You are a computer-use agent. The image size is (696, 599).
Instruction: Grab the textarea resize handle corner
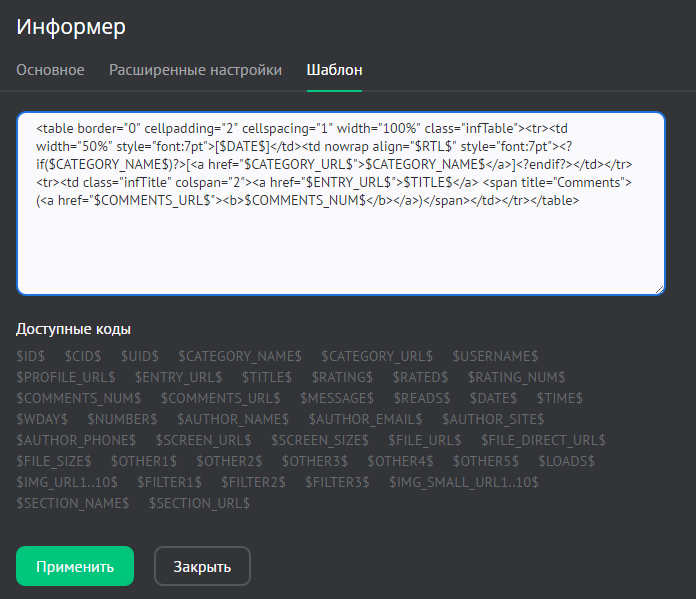659,290
